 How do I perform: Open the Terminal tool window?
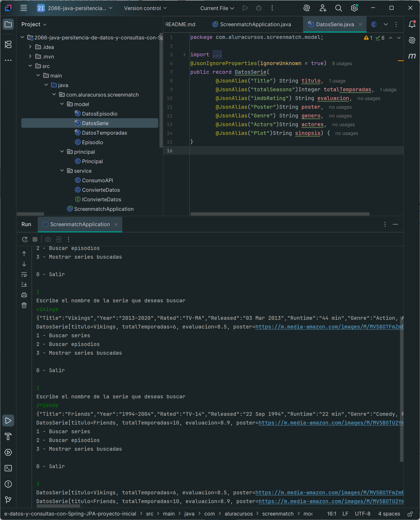[x=8, y=468]
